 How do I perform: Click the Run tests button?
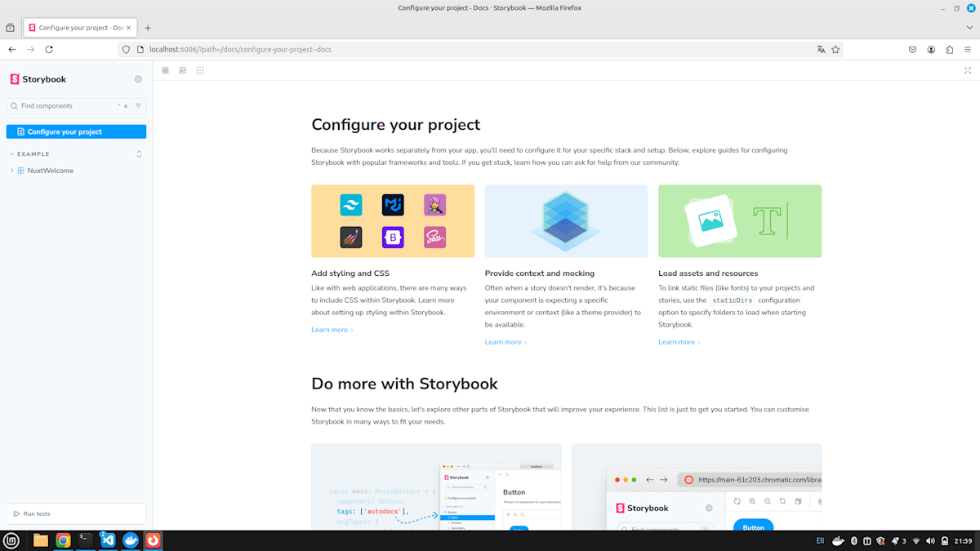(32, 513)
